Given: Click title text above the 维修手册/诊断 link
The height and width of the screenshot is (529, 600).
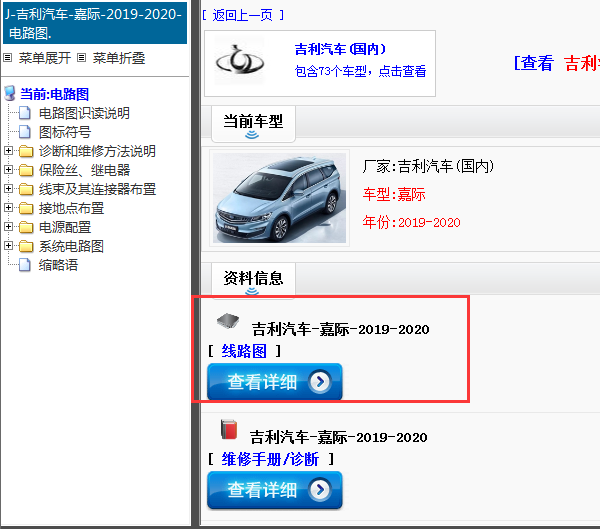Looking at the screenshot, I should 338,437.
